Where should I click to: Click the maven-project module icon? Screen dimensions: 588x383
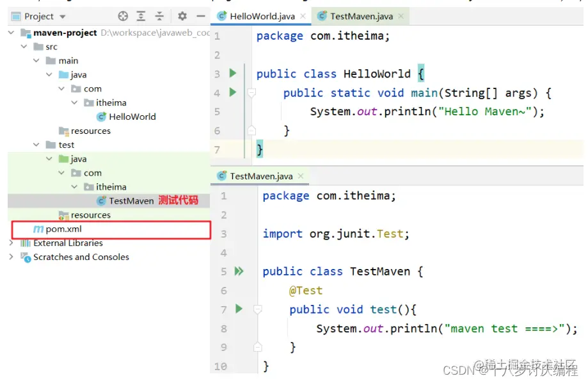pyautogui.click(x=26, y=33)
